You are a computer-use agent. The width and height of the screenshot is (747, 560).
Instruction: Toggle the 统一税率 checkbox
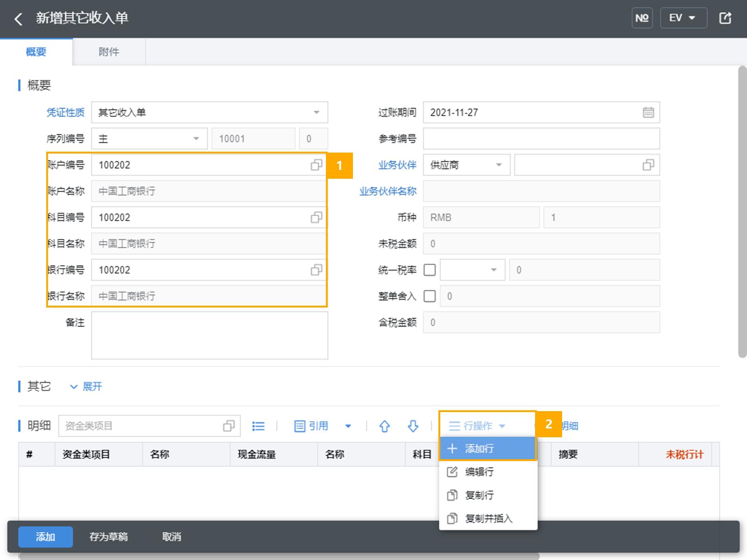pyautogui.click(x=430, y=270)
